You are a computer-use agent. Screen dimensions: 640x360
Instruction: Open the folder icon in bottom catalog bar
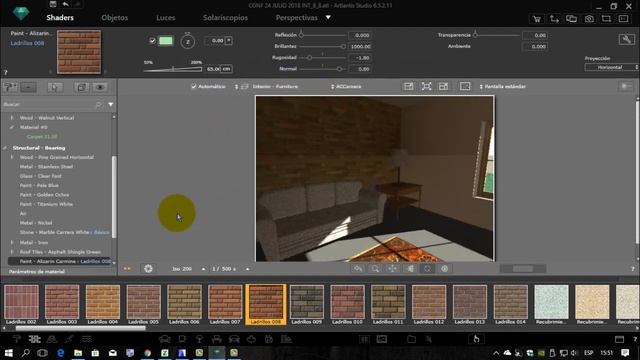click(411, 339)
